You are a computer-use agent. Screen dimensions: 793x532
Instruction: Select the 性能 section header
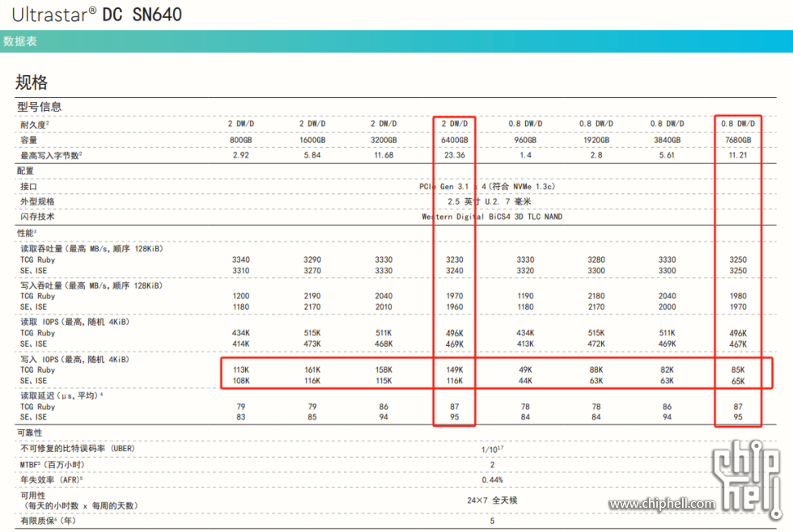[x=27, y=233]
